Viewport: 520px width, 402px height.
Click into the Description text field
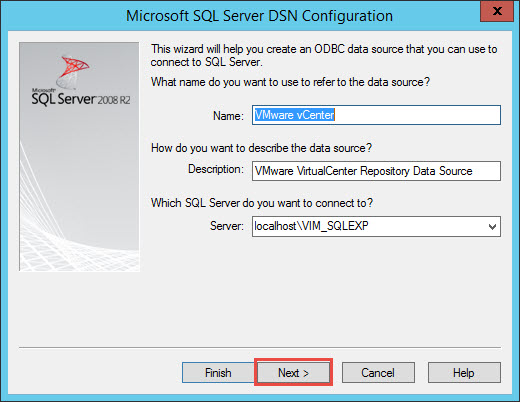(376, 171)
